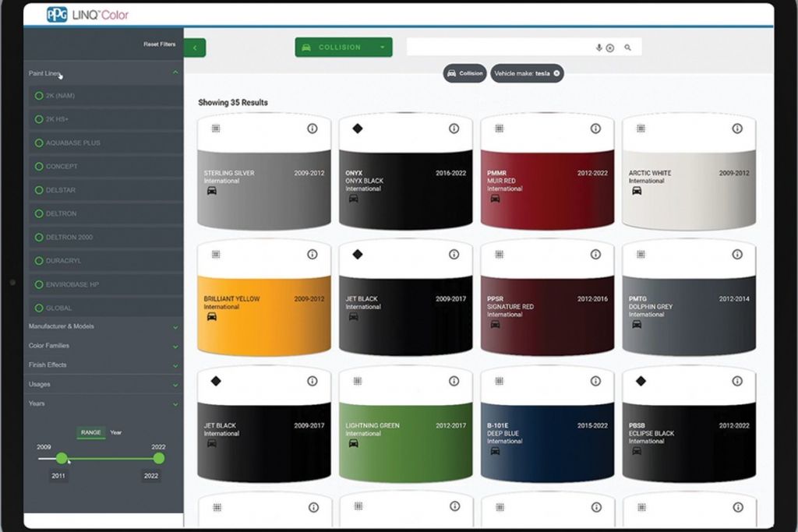Click 'Showing 35 Results' text

tap(232, 102)
